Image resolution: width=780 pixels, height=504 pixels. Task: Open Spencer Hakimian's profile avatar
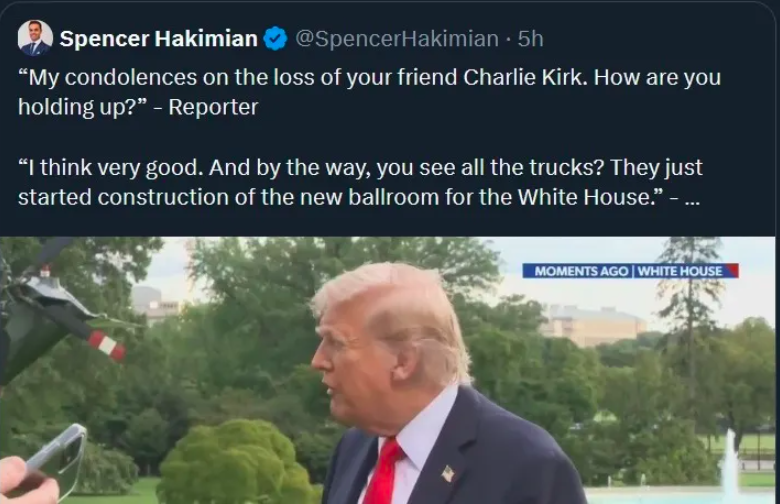[35, 38]
